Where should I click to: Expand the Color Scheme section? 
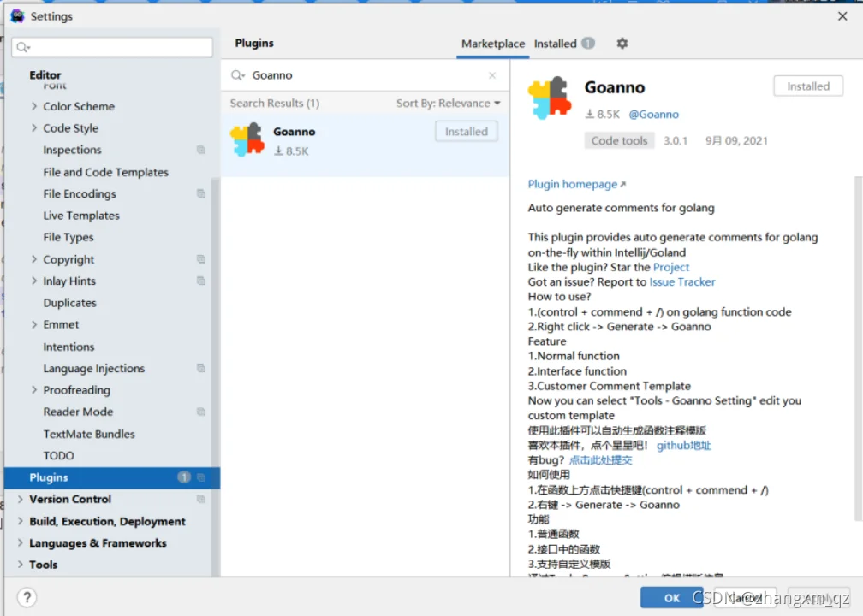34,106
